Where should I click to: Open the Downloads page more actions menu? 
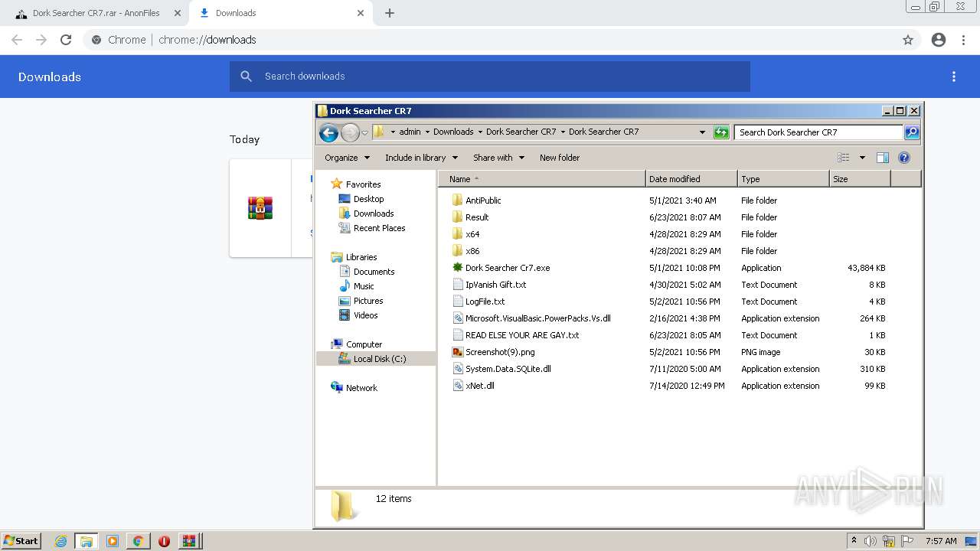pyautogui.click(x=954, y=77)
